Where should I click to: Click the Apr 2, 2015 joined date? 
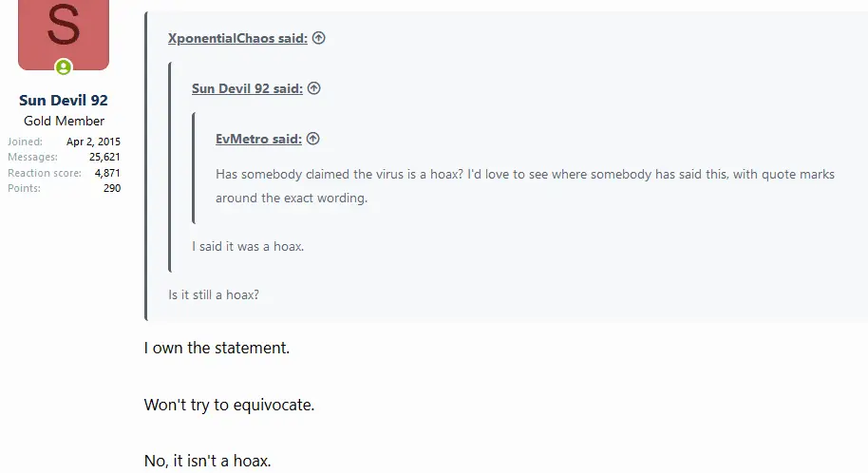93,142
